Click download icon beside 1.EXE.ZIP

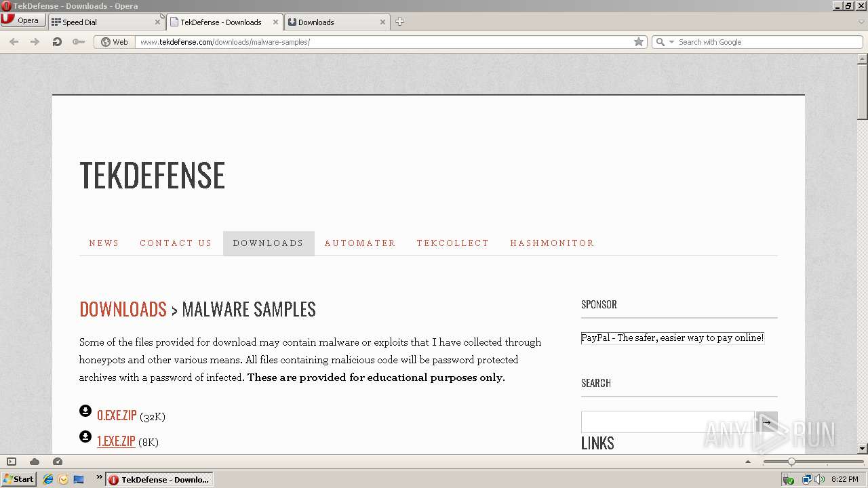click(x=85, y=436)
